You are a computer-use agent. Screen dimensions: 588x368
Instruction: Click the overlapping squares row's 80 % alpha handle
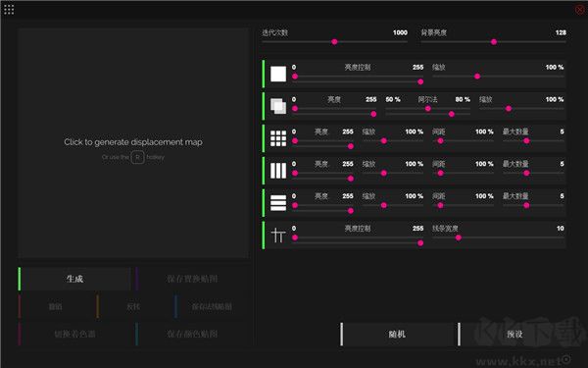pyautogui.click(x=452, y=114)
